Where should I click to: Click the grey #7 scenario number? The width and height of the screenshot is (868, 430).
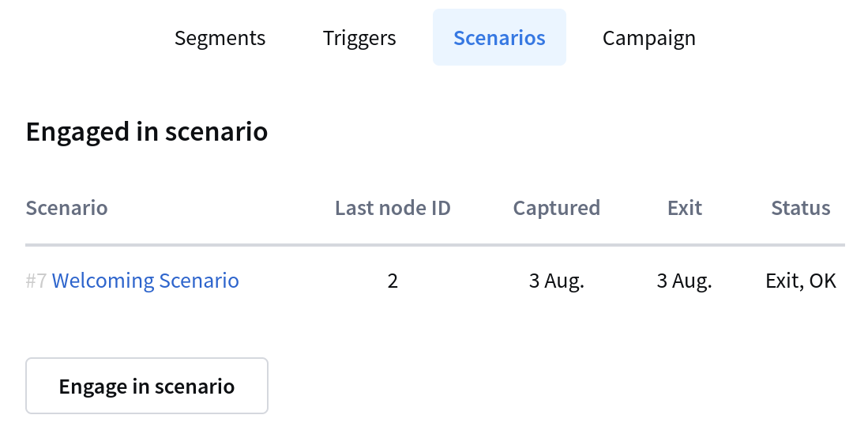36,281
